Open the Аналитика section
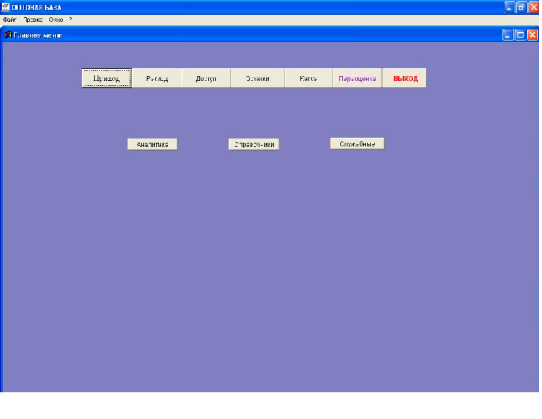This screenshot has height=419, width=542. click(x=152, y=144)
